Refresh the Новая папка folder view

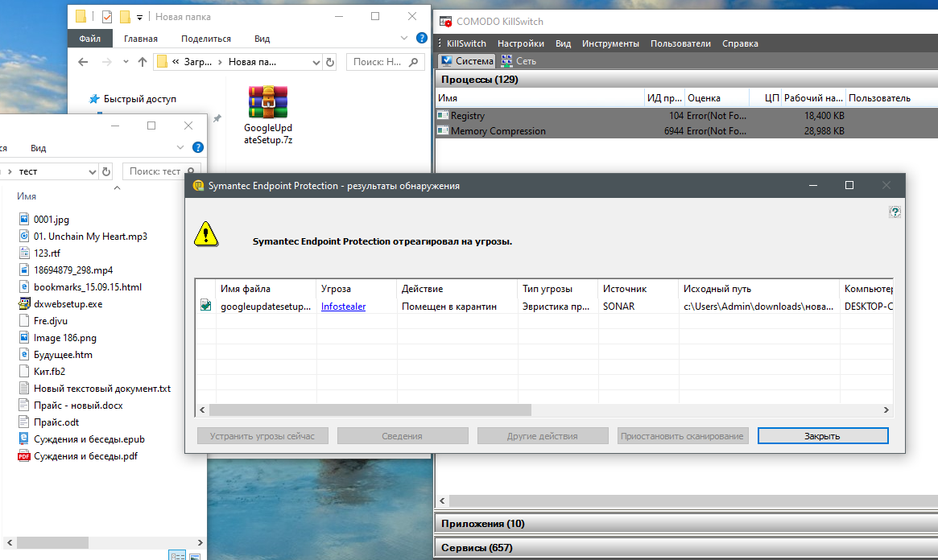(x=330, y=62)
